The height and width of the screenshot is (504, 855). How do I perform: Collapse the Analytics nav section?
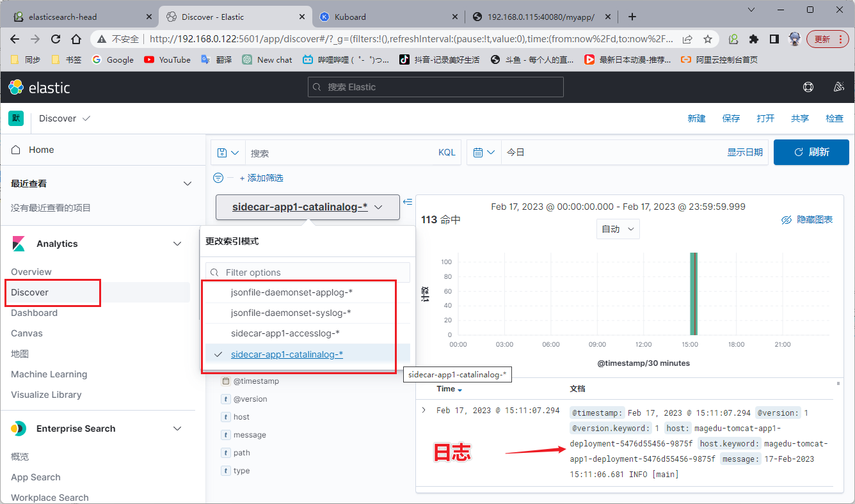click(x=178, y=244)
